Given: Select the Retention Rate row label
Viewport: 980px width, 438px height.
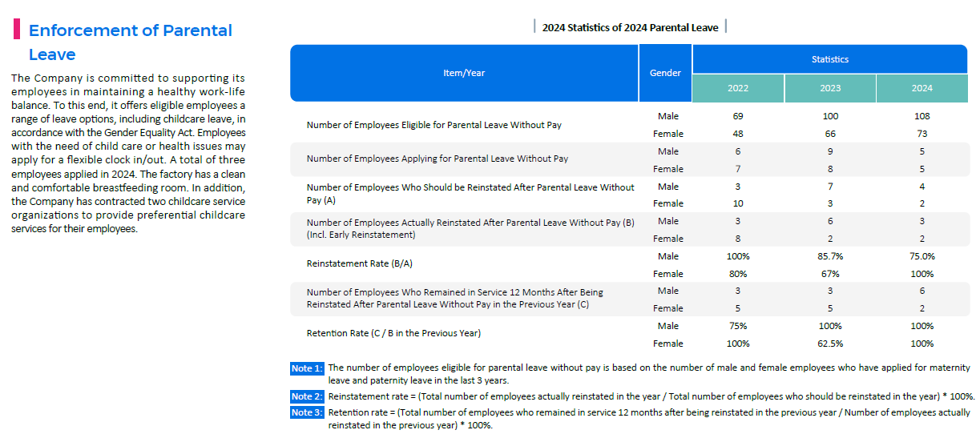Looking at the screenshot, I should click(x=393, y=333).
